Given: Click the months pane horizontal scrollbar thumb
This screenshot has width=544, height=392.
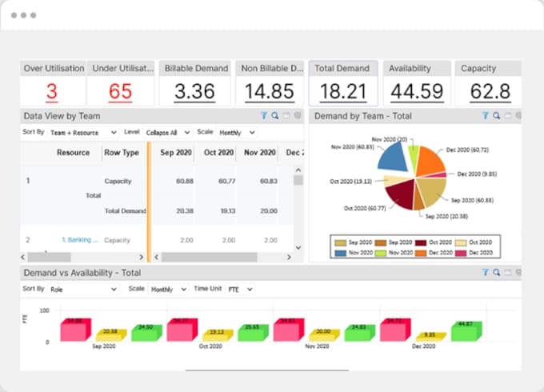Looking at the screenshot, I should (210, 257).
